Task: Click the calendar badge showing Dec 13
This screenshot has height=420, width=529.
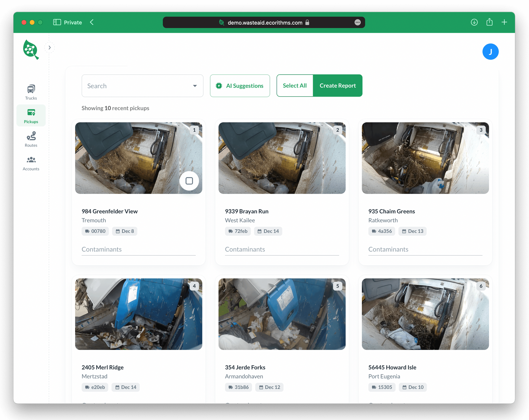Action: tap(412, 231)
